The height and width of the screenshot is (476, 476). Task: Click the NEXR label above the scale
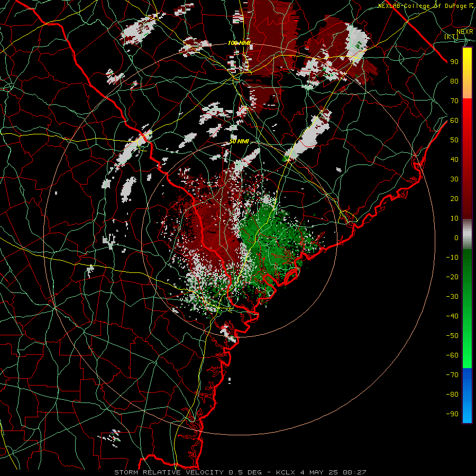pos(465,32)
